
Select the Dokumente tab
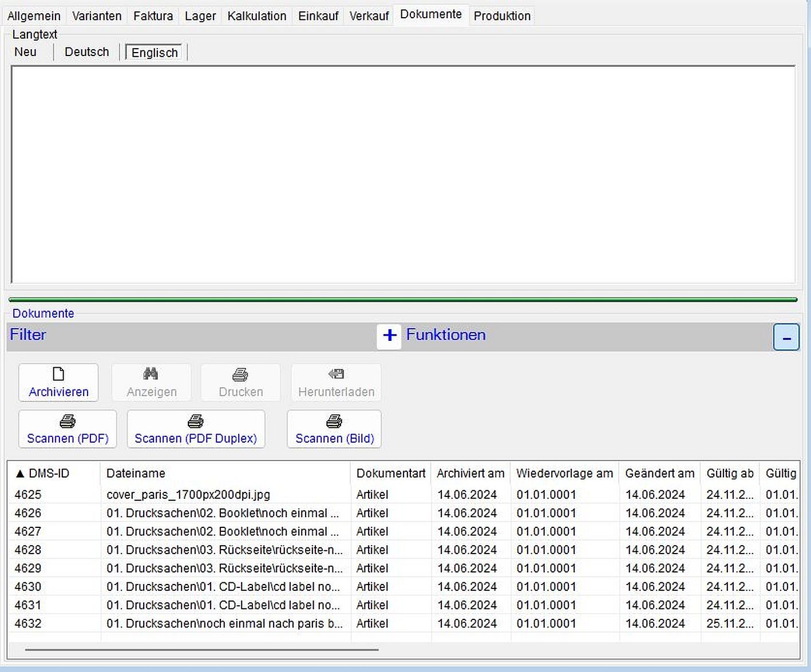tap(431, 14)
